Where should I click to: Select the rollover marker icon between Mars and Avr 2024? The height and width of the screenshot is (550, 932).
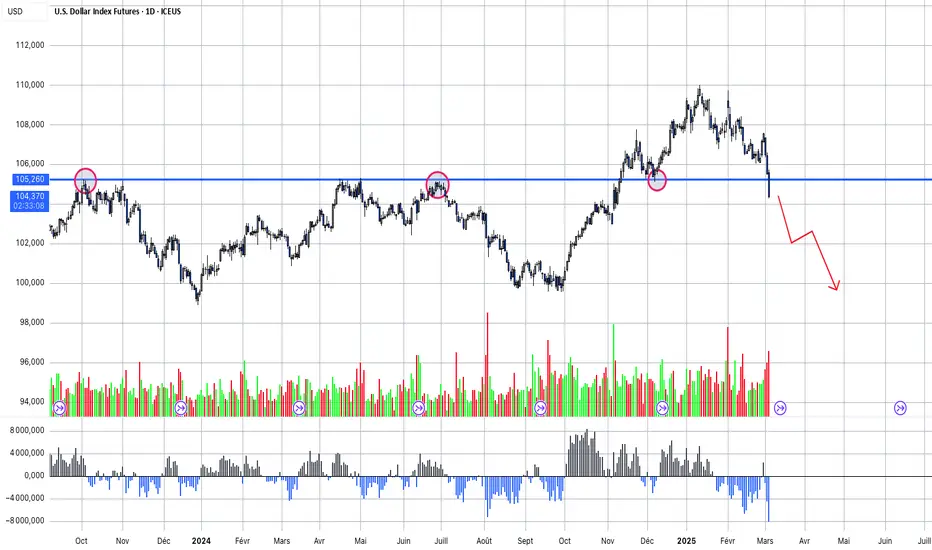(299, 408)
